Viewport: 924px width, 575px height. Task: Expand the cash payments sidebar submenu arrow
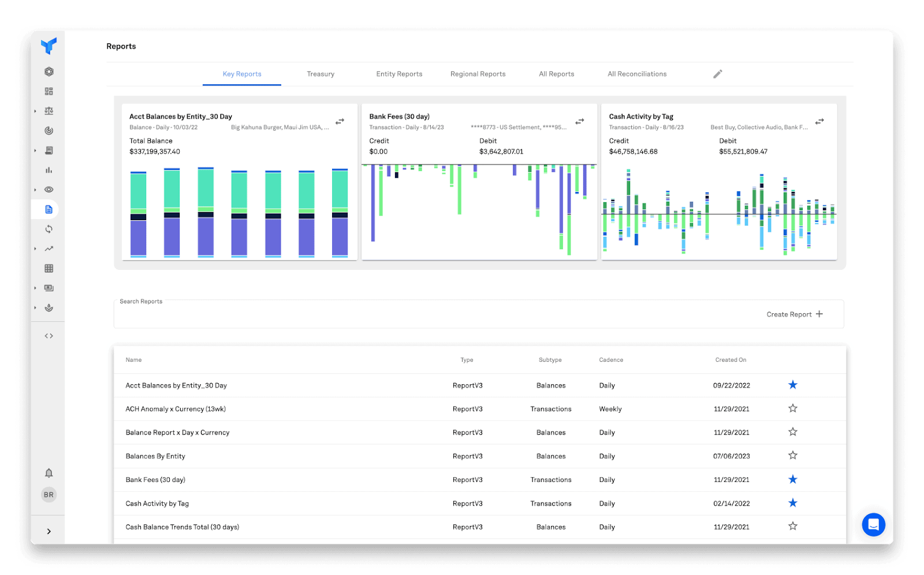(35, 288)
